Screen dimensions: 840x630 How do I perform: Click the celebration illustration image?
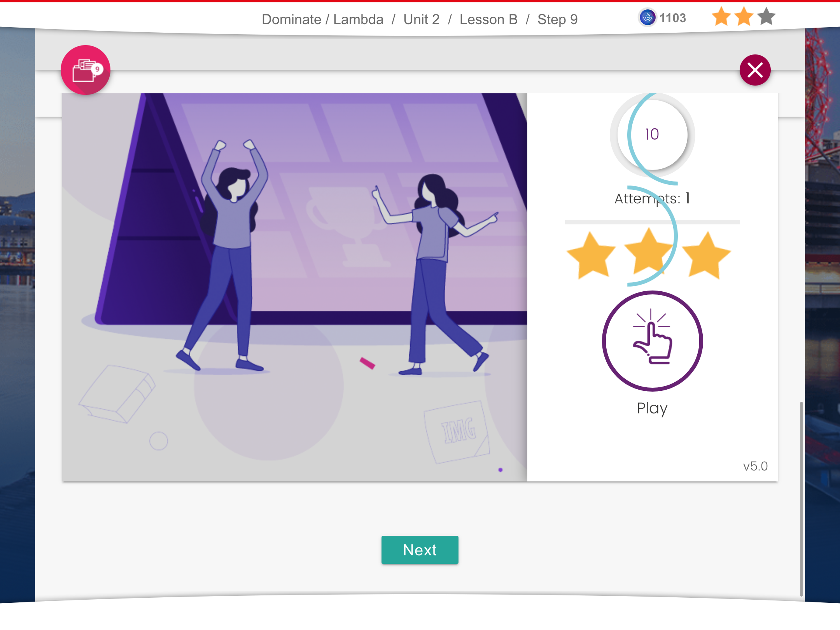pyautogui.click(x=295, y=287)
